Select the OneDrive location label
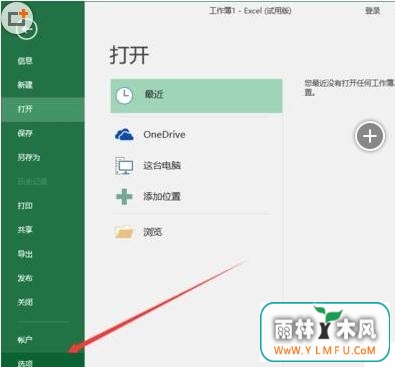 click(164, 135)
